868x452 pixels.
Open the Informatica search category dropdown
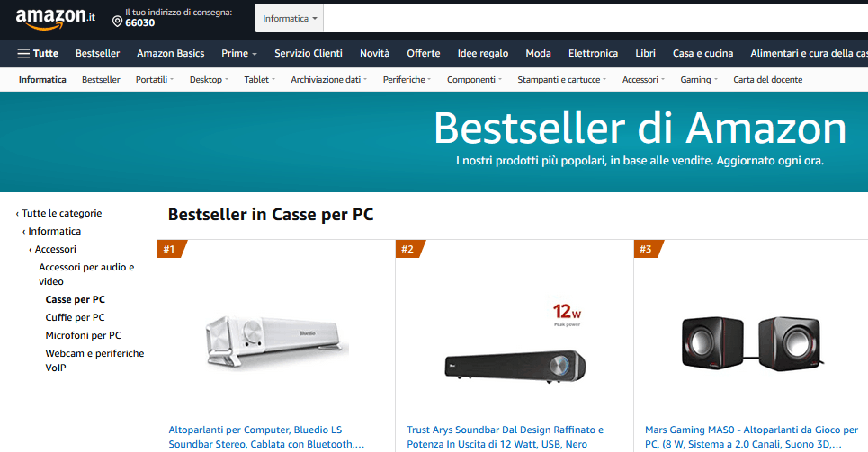(x=289, y=18)
